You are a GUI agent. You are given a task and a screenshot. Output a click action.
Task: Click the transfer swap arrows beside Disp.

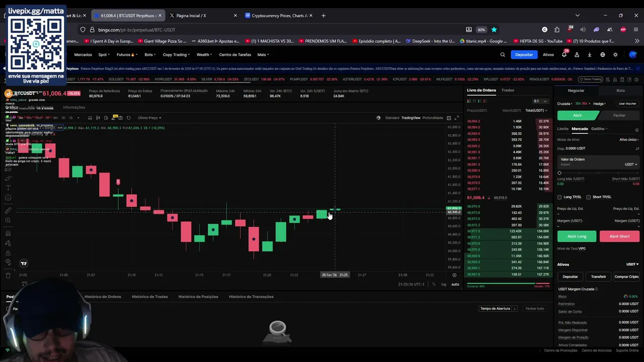click(x=637, y=148)
